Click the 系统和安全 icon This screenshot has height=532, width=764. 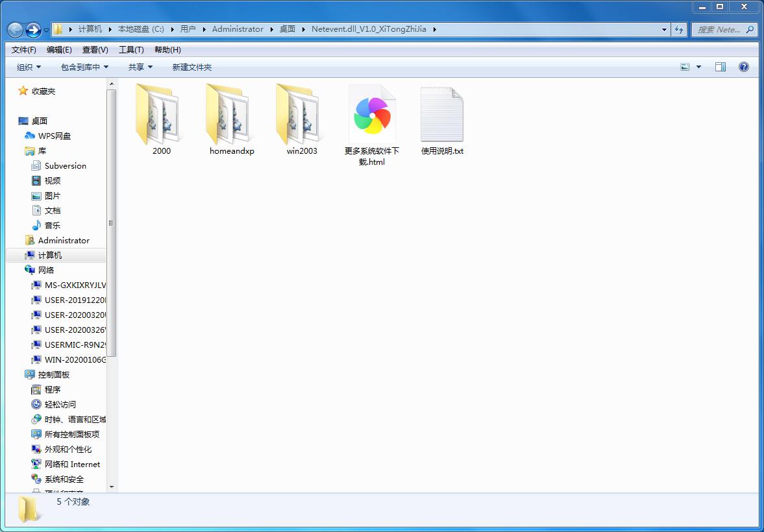(x=36, y=479)
